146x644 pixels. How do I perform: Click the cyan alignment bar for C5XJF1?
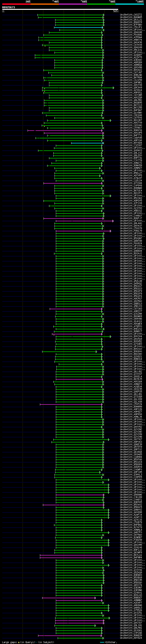pyautogui.click(x=78, y=27)
